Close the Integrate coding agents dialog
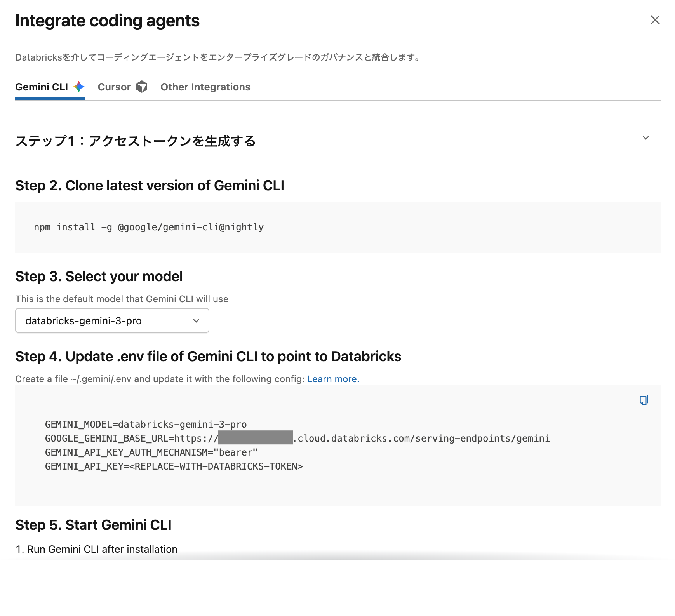Image resolution: width=675 pixels, height=616 pixels. click(x=655, y=20)
